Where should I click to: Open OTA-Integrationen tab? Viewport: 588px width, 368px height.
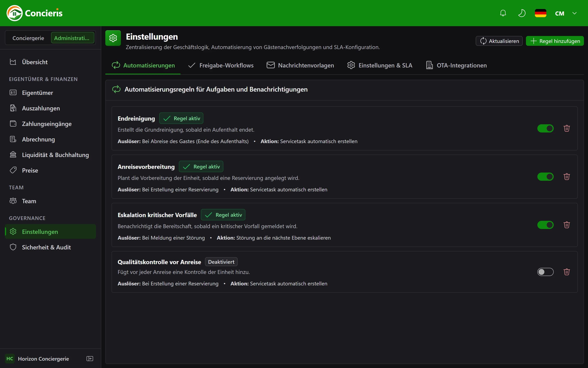pos(456,65)
